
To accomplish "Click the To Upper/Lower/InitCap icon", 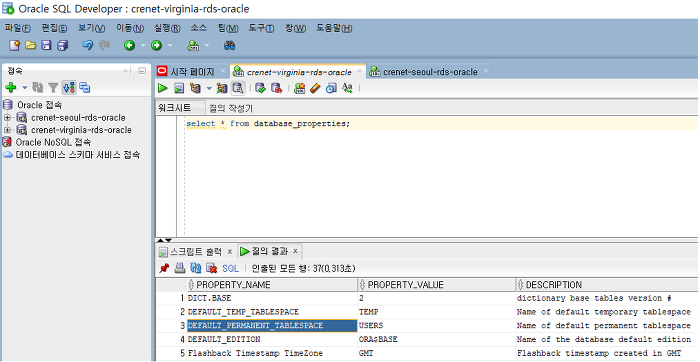I will [347, 88].
